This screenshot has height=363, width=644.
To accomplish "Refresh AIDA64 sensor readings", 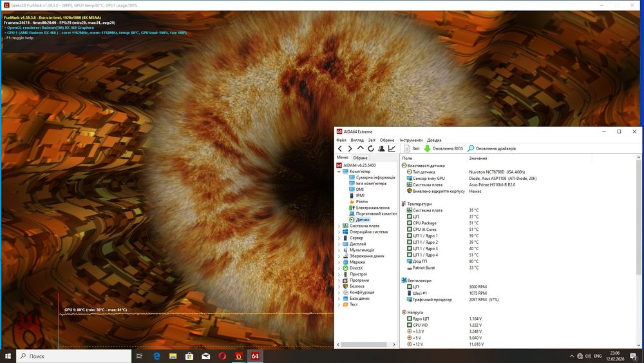I will coord(371,148).
